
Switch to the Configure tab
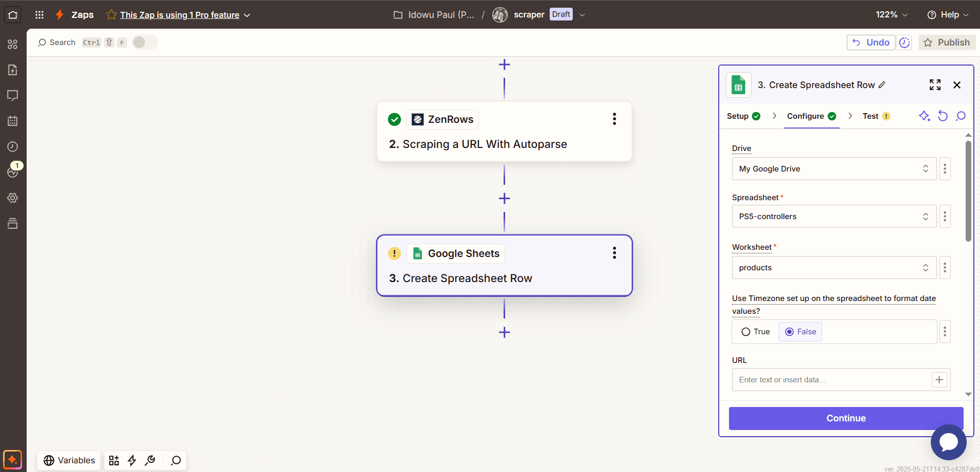coord(812,116)
